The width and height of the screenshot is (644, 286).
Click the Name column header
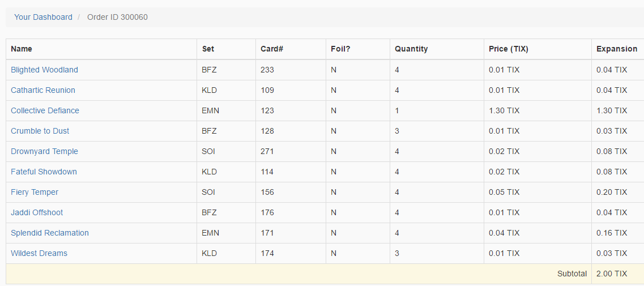coord(22,49)
